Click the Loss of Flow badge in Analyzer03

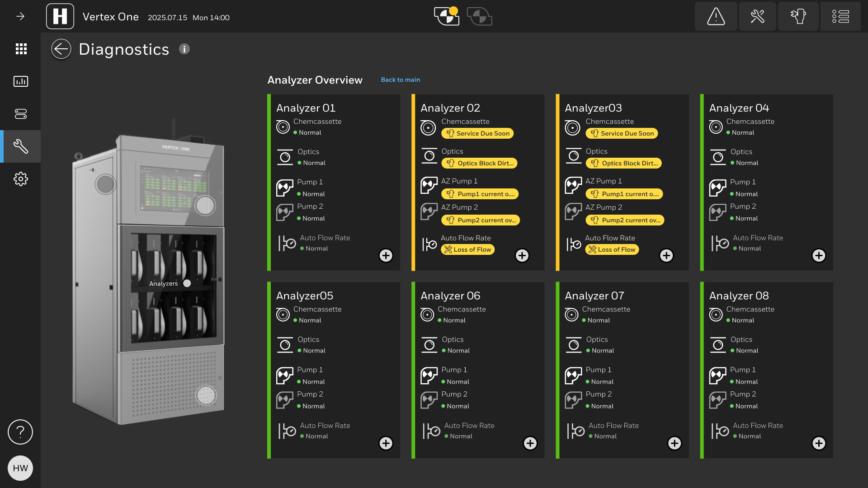pos(612,249)
